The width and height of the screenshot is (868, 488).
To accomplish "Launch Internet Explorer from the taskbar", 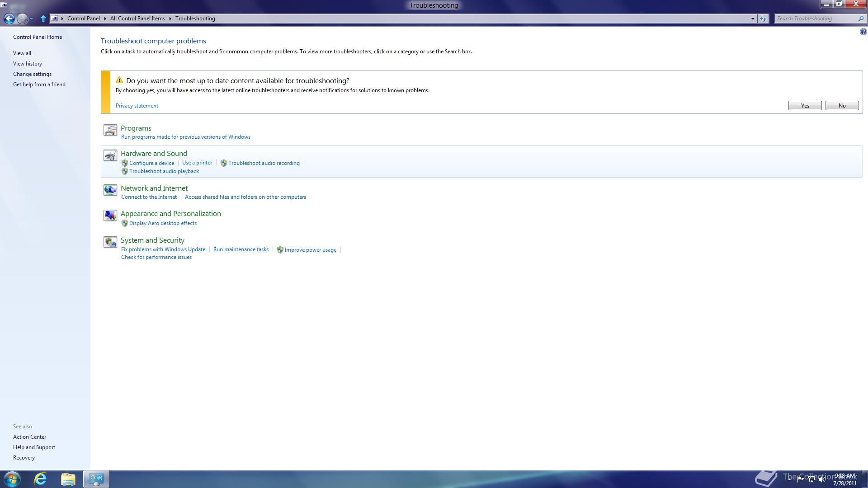I will pos(41,479).
